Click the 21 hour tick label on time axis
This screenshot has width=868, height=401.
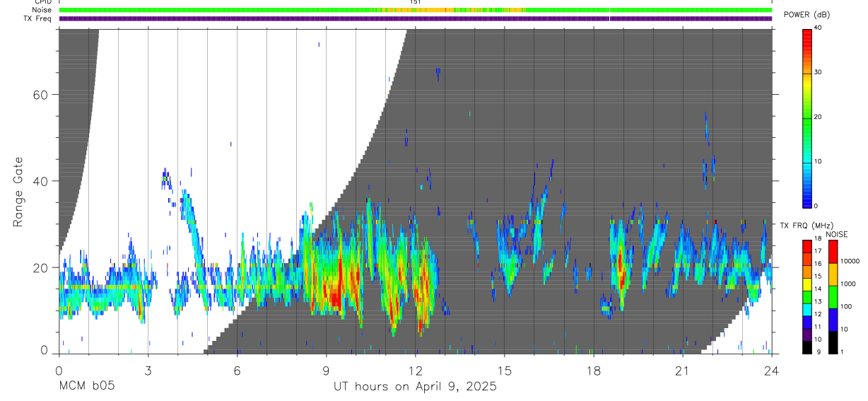point(683,371)
